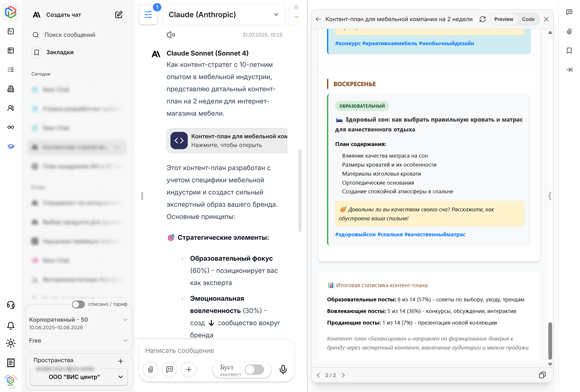Click the plus button in message box

tap(189, 369)
